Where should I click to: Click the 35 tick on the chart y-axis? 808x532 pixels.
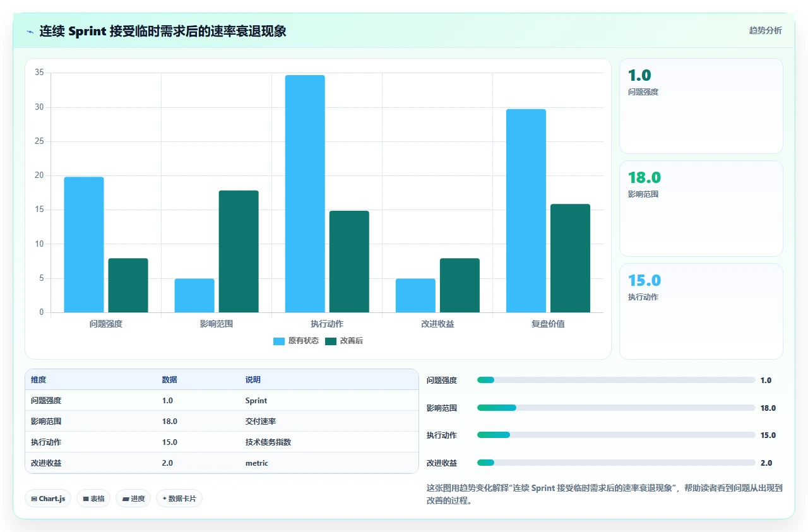click(x=39, y=73)
